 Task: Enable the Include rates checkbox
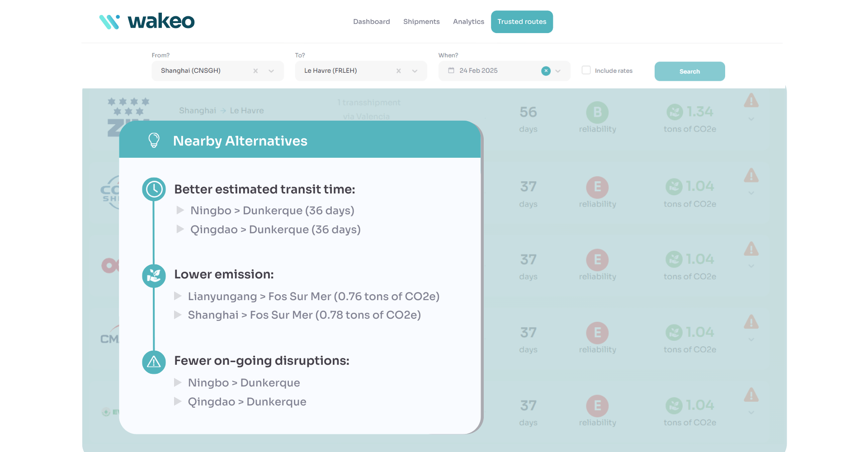pyautogui.click(x=586, y=70)
